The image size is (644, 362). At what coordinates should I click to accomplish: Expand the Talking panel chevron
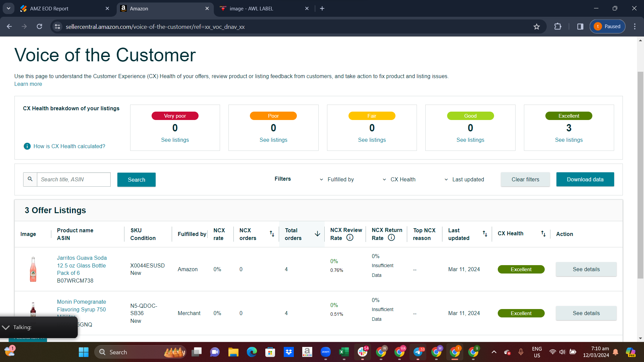click(6, 327)
